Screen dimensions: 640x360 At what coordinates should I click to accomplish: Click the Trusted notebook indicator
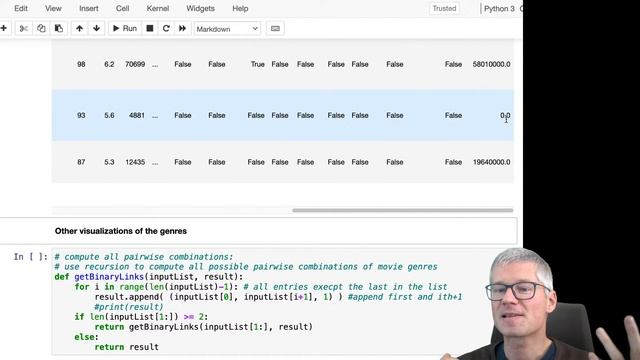[444, 8]
